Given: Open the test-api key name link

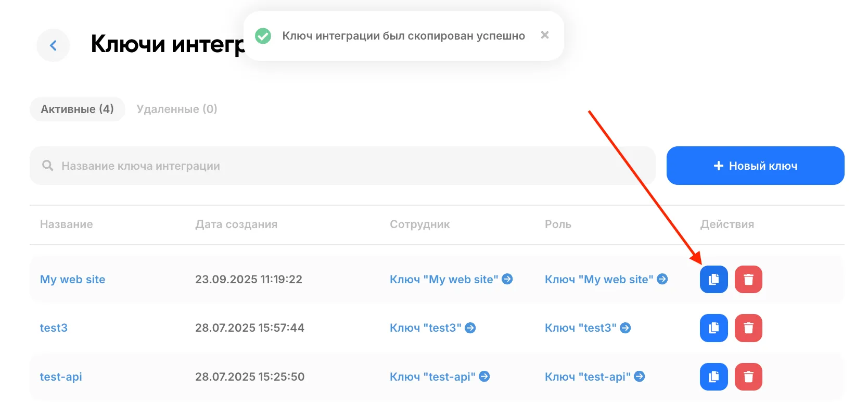Looking at the screenshot, I should point(61,376).
